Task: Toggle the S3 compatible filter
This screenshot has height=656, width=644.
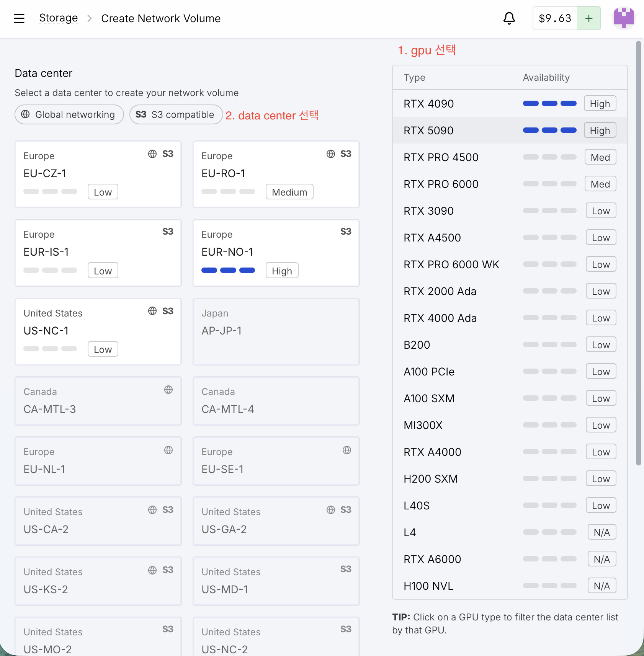Action: (176, 114)
